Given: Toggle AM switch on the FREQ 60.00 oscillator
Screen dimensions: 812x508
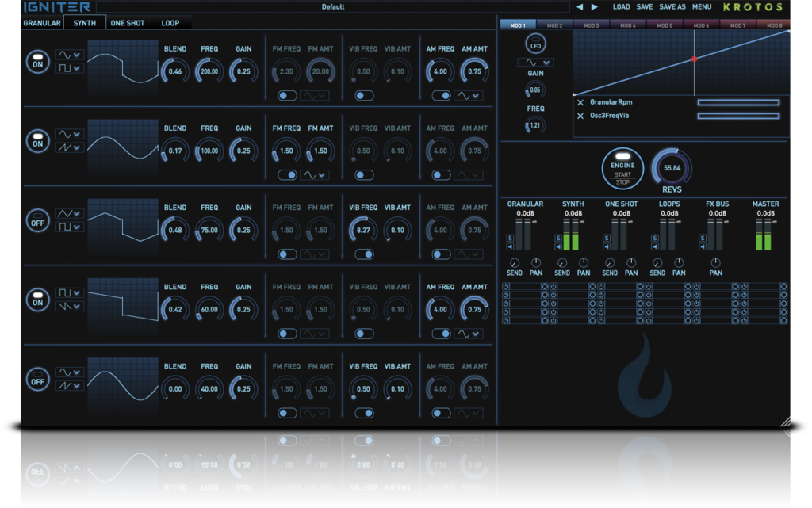Looking at the screenshot, I should tap(441, 334).
